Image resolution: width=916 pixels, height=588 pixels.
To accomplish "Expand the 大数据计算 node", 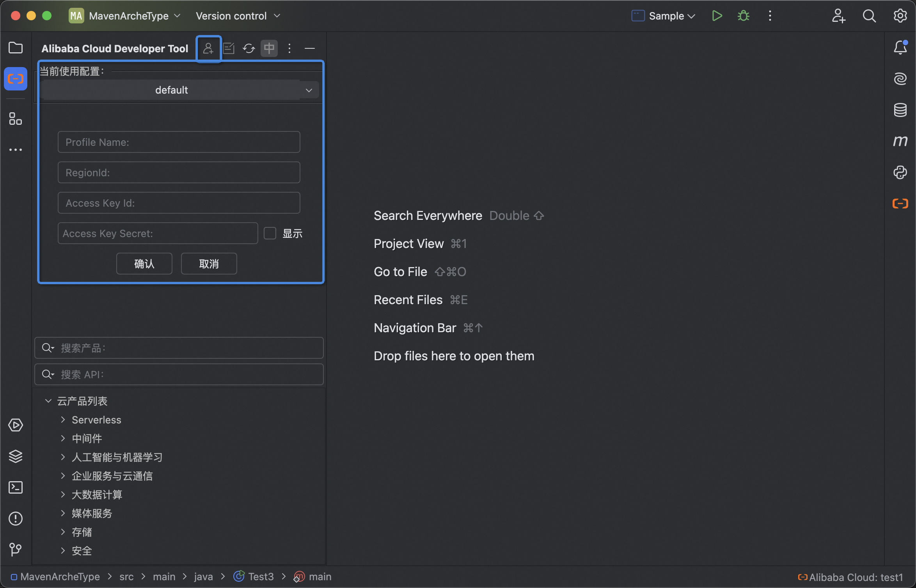I will (x=63, y=494).
